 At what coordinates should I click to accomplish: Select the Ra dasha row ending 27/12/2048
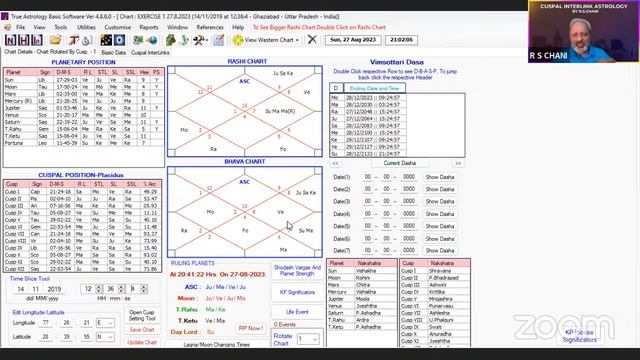point(368,112)
